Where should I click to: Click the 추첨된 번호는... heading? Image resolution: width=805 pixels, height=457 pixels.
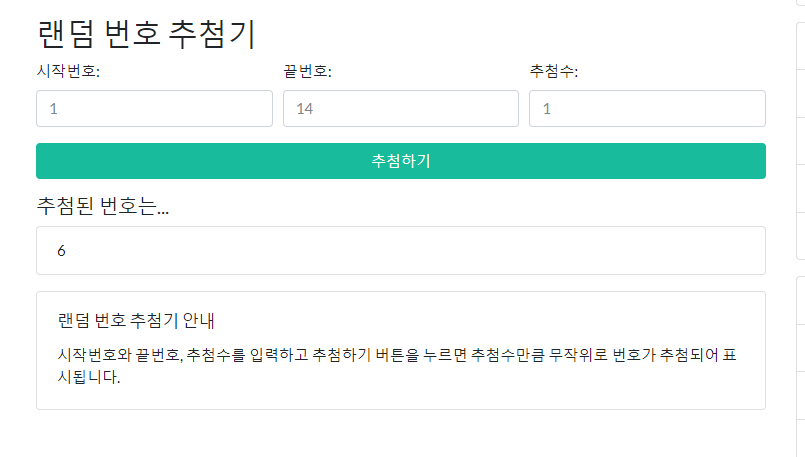point(103,206)
